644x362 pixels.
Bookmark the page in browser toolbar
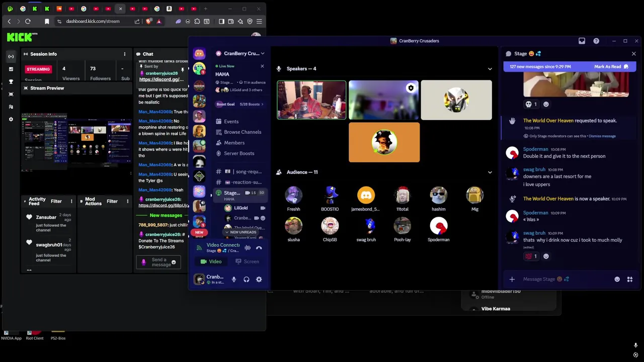pyautogui.click(x=47, y=22)
